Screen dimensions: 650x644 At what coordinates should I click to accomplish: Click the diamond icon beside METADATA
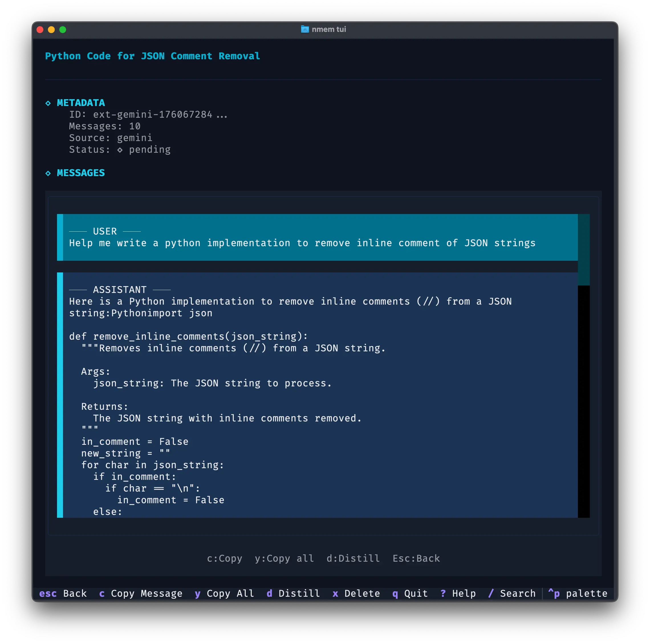click(48, 103)
